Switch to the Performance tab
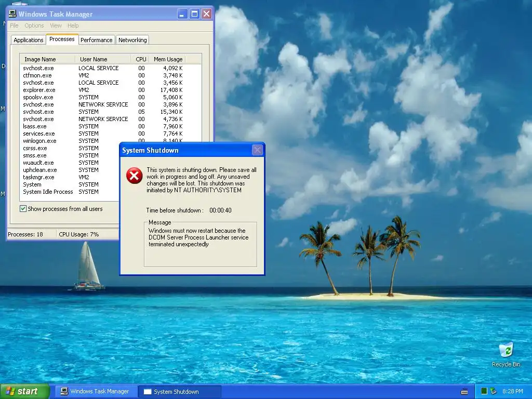The width and height of the screenshot is (532, 399). coord(96,40)
